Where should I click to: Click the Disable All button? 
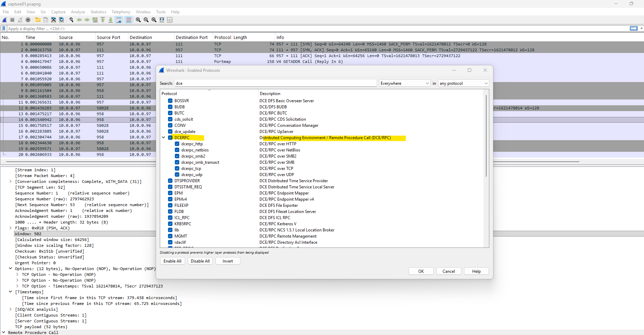coord(200,261)
